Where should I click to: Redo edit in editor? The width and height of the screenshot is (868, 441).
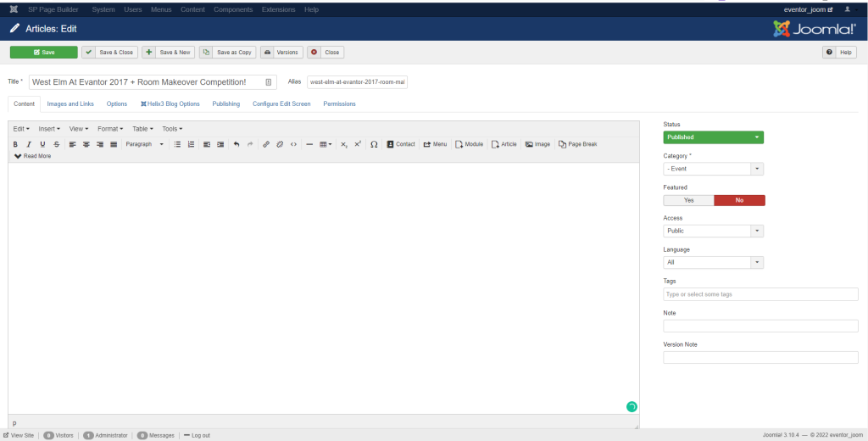(250, 144)
